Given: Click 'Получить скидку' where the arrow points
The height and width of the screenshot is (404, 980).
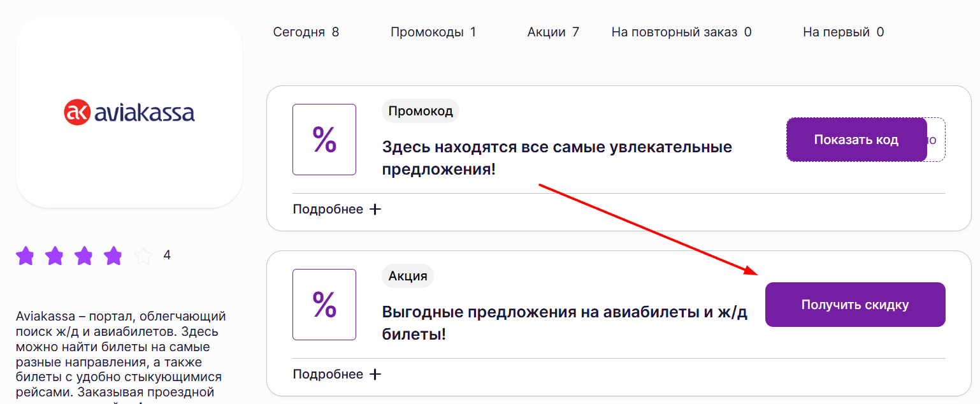Looking at the screenshot, I should coord(855,305).
